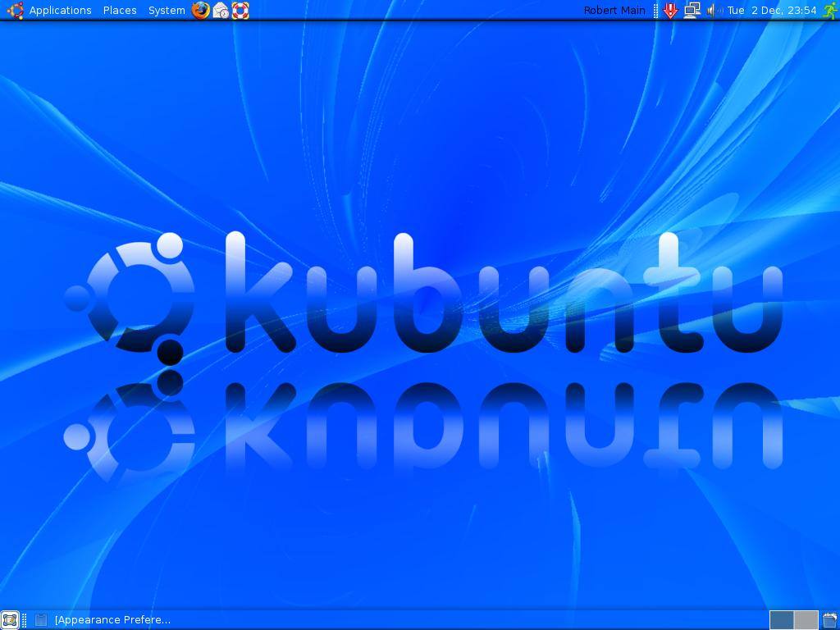840x630 pixels.
Task: Open the Firefox web browser
Action: coord(199,11)
